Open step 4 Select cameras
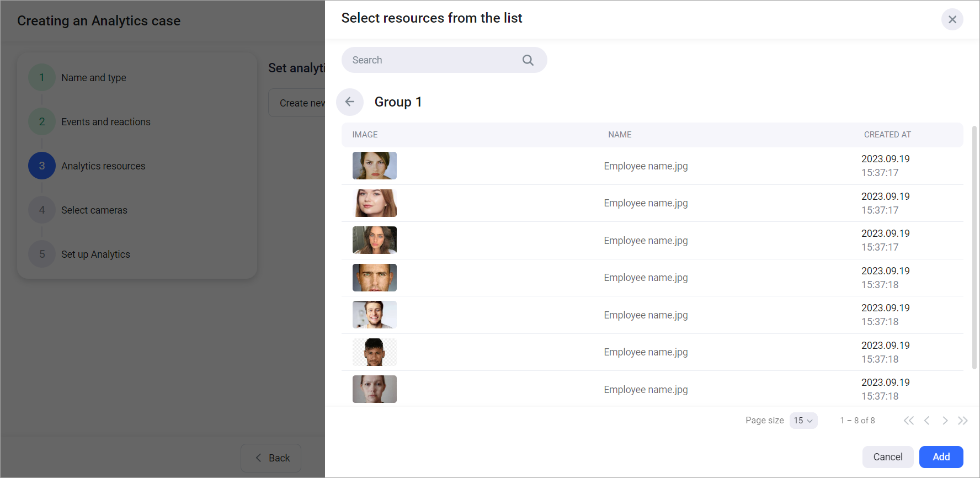Viewport: 980px width, 478px height. [94, 210]
